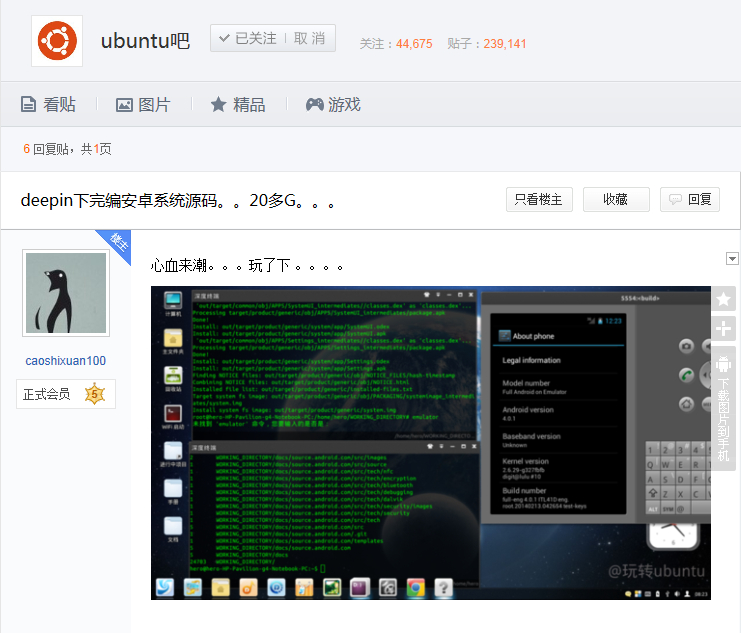Click the 看贴 document icon
The image size is (741, 633).
pyautogui.click(x=28, y=104)
